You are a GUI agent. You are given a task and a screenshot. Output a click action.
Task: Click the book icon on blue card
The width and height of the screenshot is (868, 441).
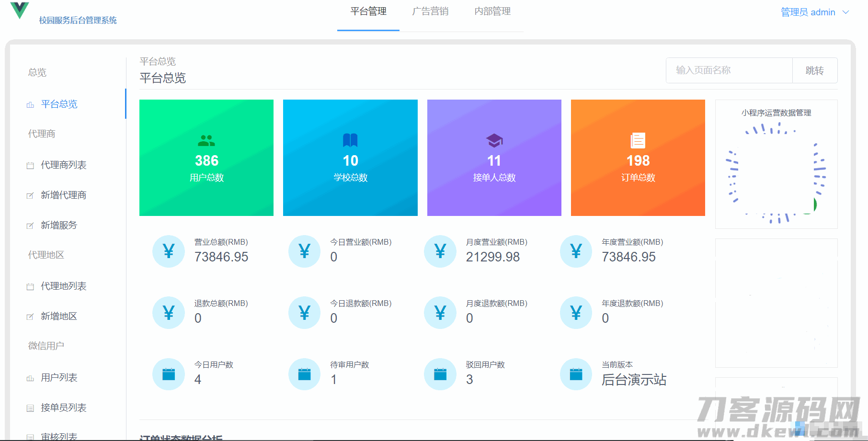pos(350,140)
